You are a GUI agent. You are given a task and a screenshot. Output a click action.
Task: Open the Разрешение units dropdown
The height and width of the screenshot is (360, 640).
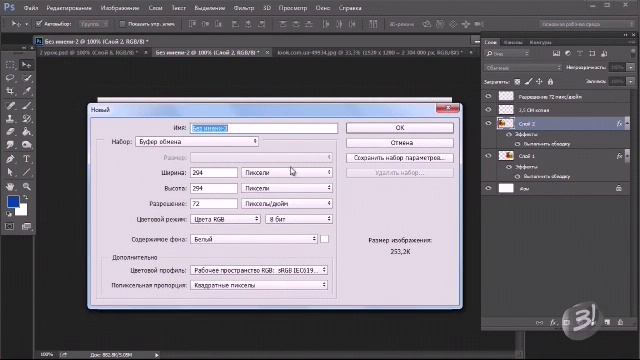point(287,203)
